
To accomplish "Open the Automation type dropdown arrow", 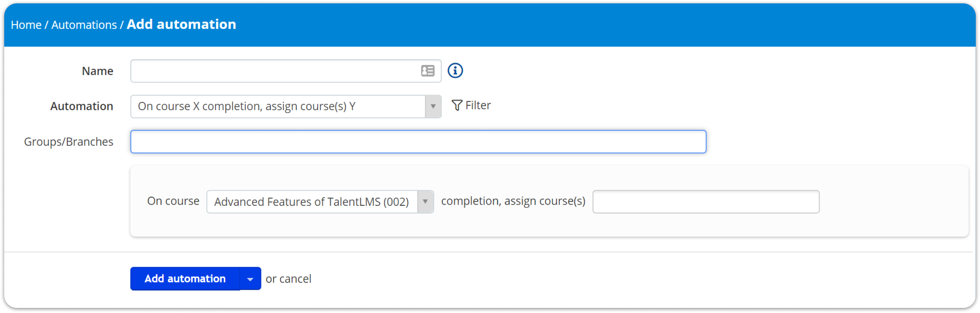I will pos(433,106).
